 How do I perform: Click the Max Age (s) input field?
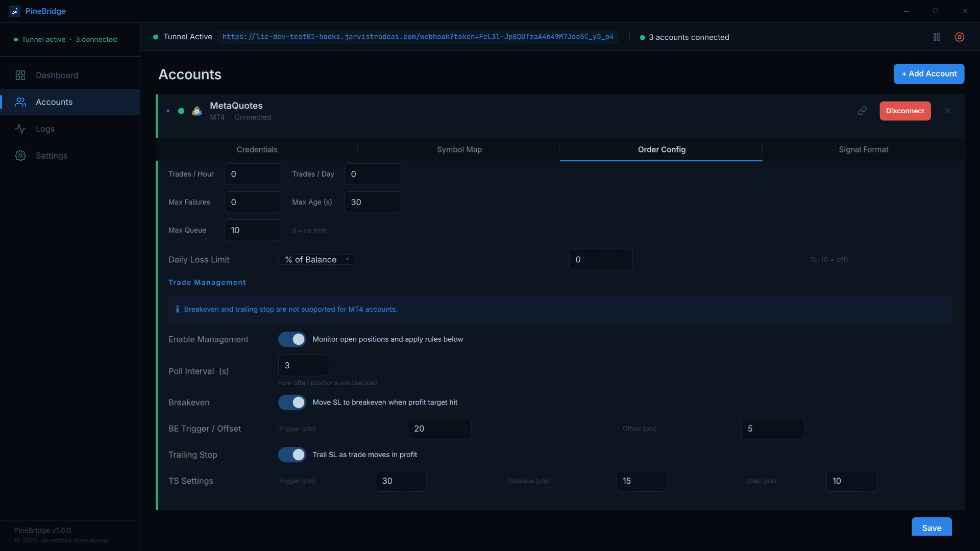pos(373,202)
